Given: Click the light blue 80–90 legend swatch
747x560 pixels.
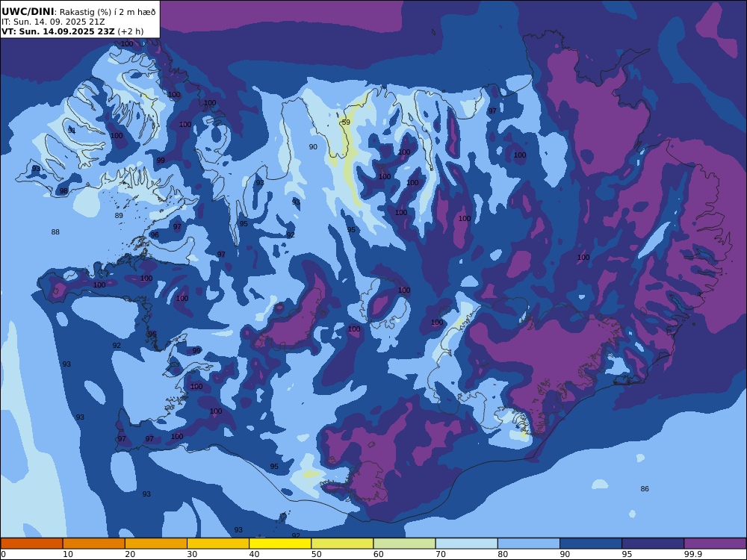Looking at the screenshot, I should point(529,544).
